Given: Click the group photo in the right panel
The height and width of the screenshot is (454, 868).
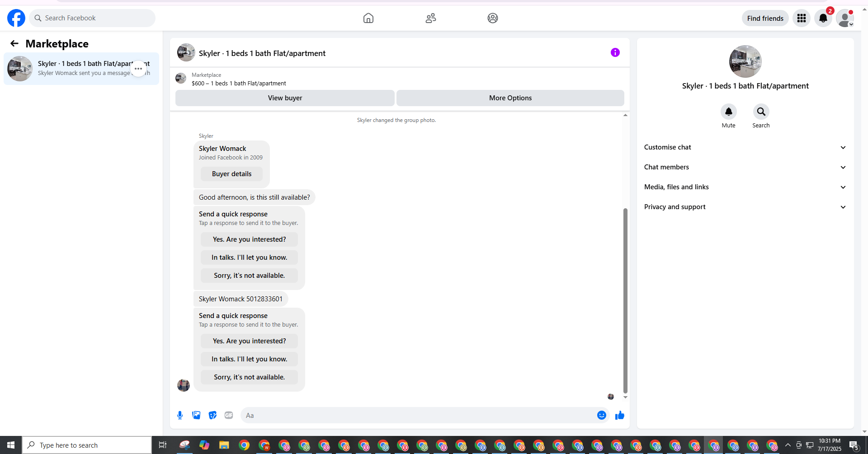Looking at the screenshot, I should (x=745, y=61).
